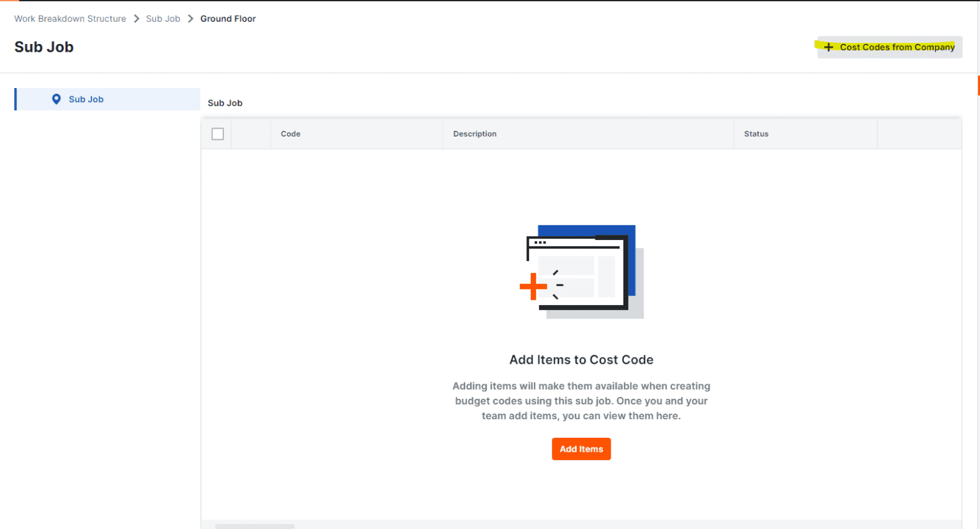The image size is (980, 529).
Task: Open the Work Breakdown Structure breadcrumb link
Action: click(70, 19)
